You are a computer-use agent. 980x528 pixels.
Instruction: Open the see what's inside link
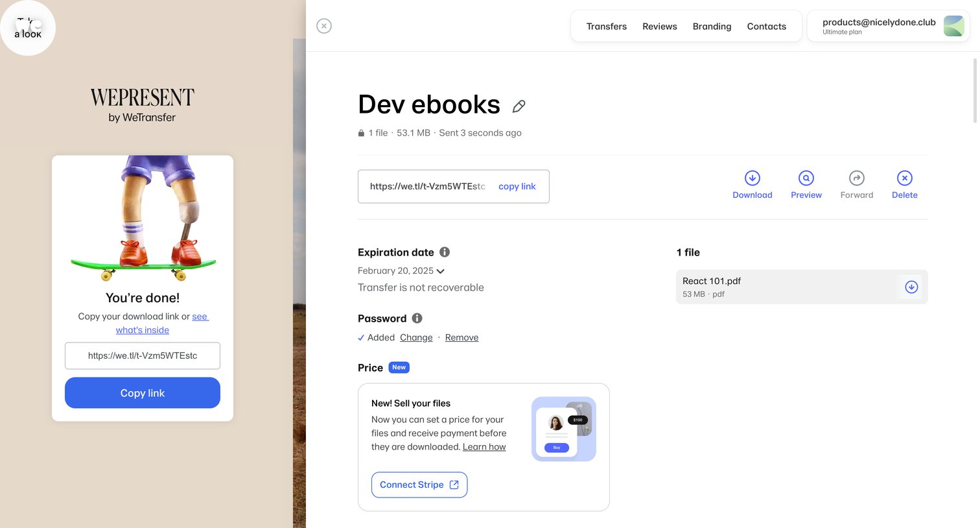[162, 323]
